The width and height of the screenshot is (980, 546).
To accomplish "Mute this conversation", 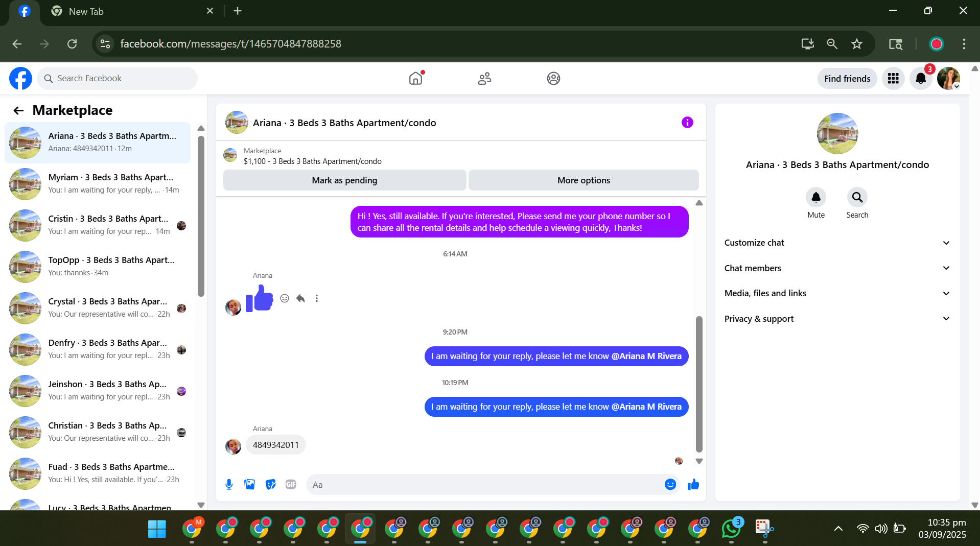I will click(x=816, y=197).
